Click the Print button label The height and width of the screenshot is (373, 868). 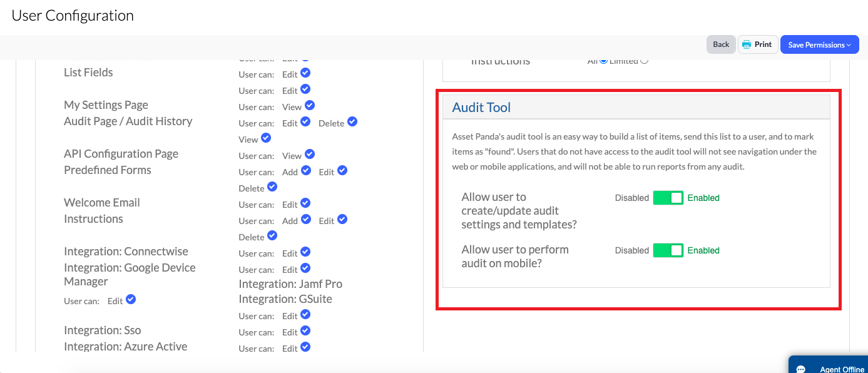763,44
